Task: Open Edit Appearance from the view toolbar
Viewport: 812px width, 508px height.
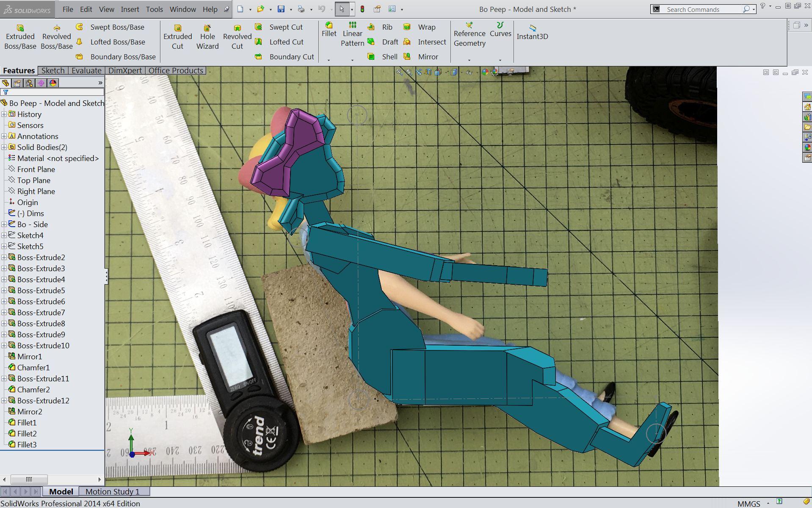Action: 485,72
